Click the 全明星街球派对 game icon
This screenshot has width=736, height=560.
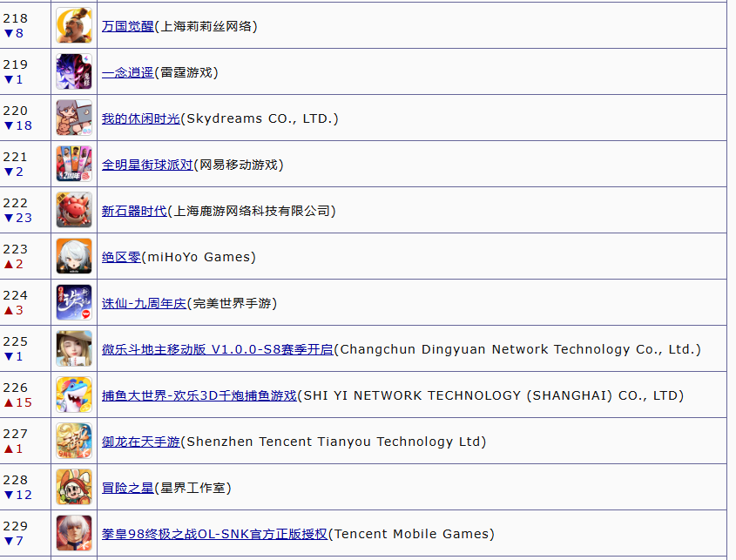click(74, 164)
